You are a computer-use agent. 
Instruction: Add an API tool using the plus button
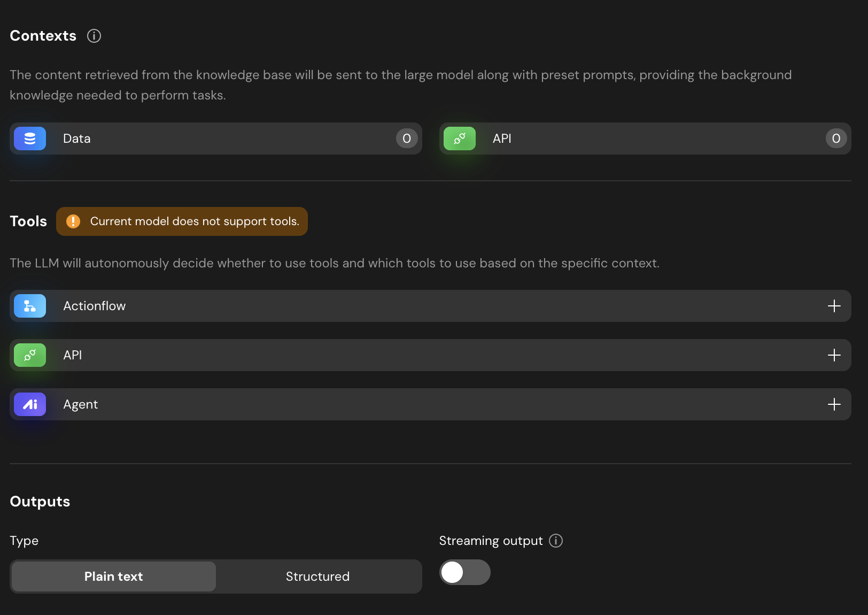[x=834, y=355]
